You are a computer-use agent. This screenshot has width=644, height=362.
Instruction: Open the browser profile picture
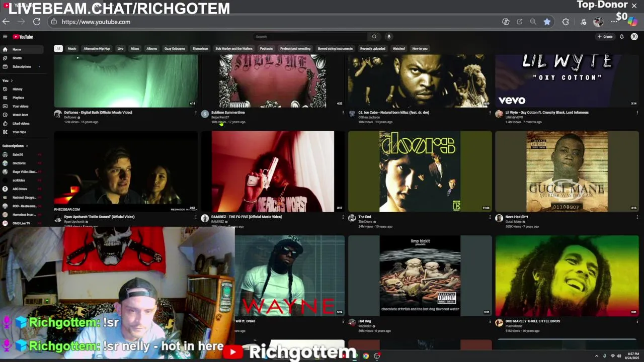click(598, 22)
